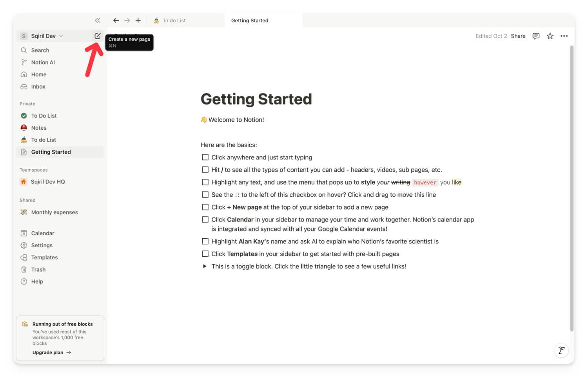Image resolution: width=588 pixels, height=377 pixels.
Task: Expand the toggle block triangle
Action: point(205,266)
